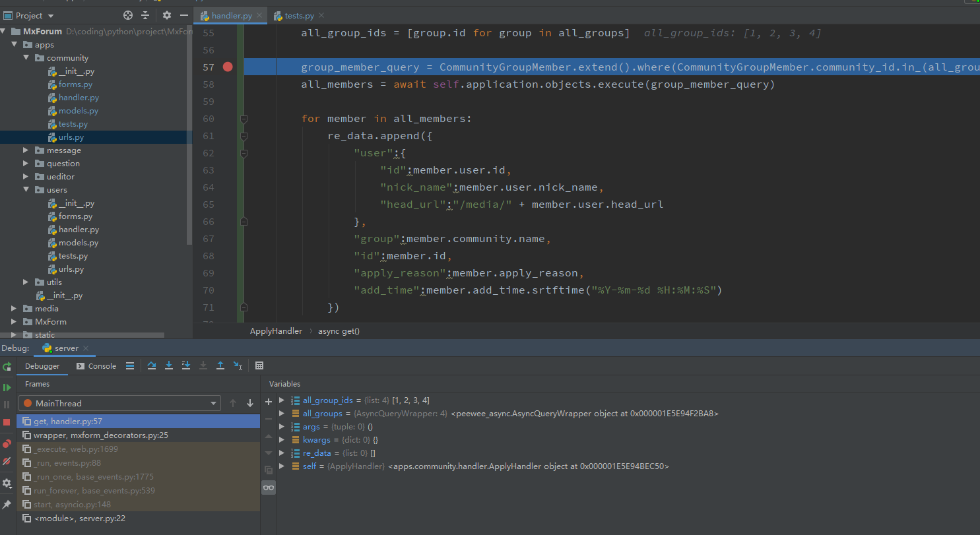Open the MainThread thread dropdown
Screen dimensions: 980x535
point(119,403)
